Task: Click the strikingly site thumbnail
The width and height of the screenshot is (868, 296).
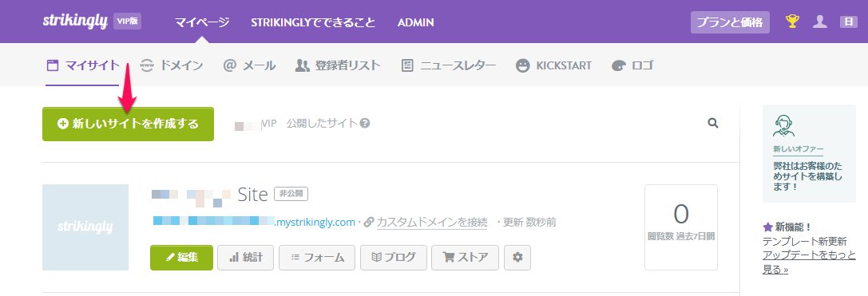Action: click(x=85, y=227)
